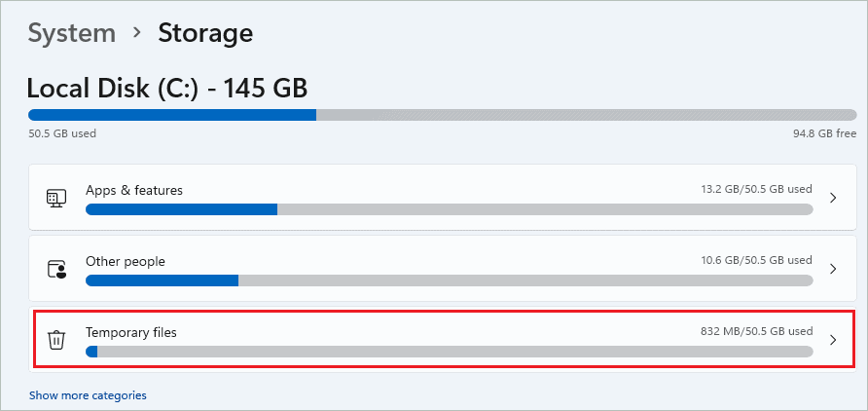This screenshot has width=868, height=411.
Task: Expand Apps & features with its chevron
Action: tap(833, 198)
